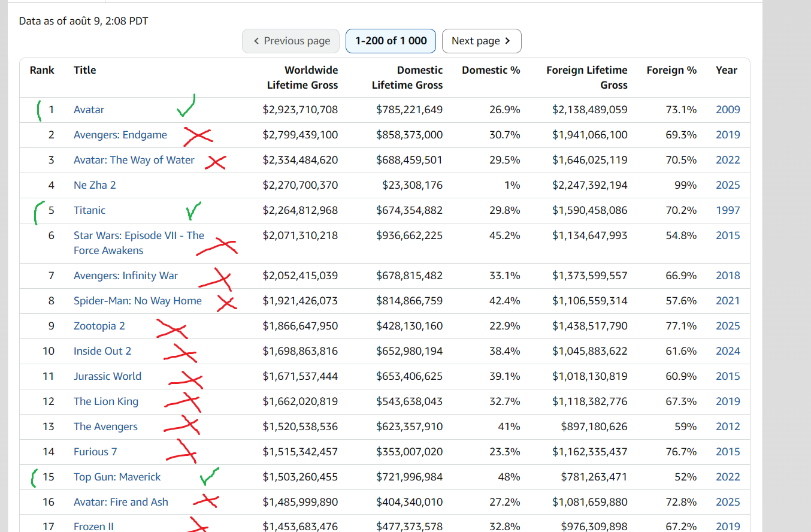Select the Star Wars domestic gross $936,662,225
Image resolution: width=811 pixels, height=532 pixels.
pyautogui.click(x=410, y=235)
